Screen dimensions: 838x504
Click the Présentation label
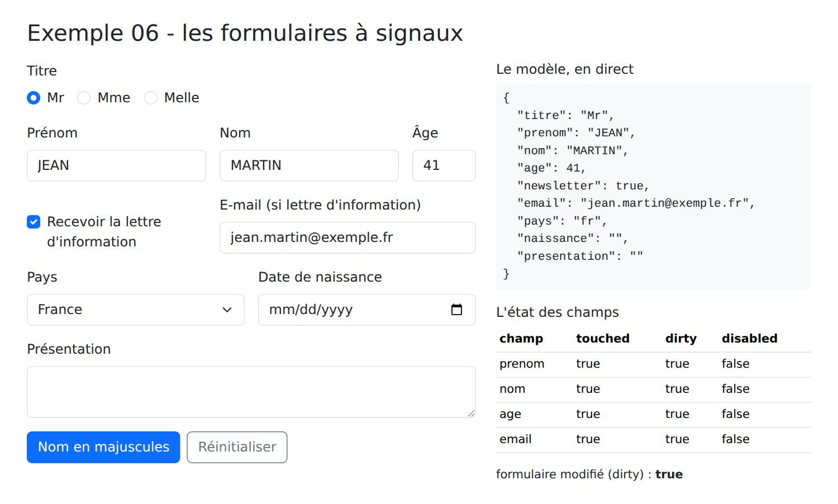(69, 349)
